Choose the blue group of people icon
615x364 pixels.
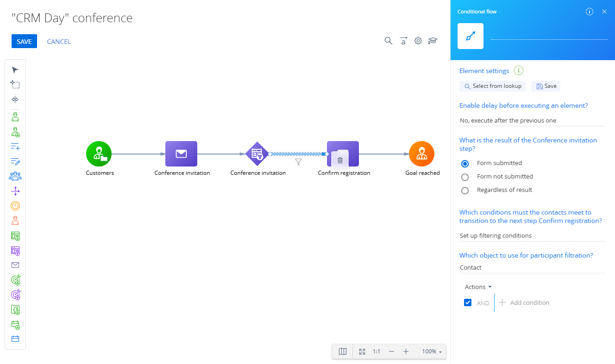click(x=15, y=176)
